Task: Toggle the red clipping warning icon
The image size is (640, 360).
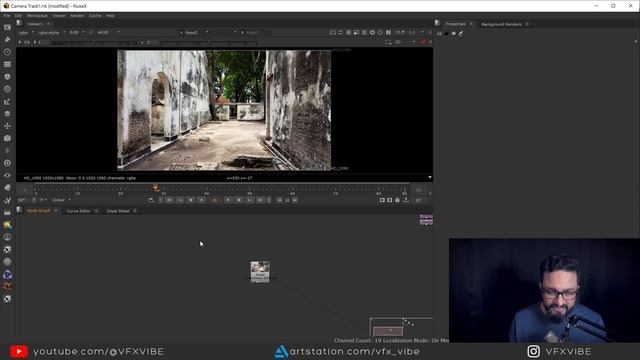Action: coord(423,42)
